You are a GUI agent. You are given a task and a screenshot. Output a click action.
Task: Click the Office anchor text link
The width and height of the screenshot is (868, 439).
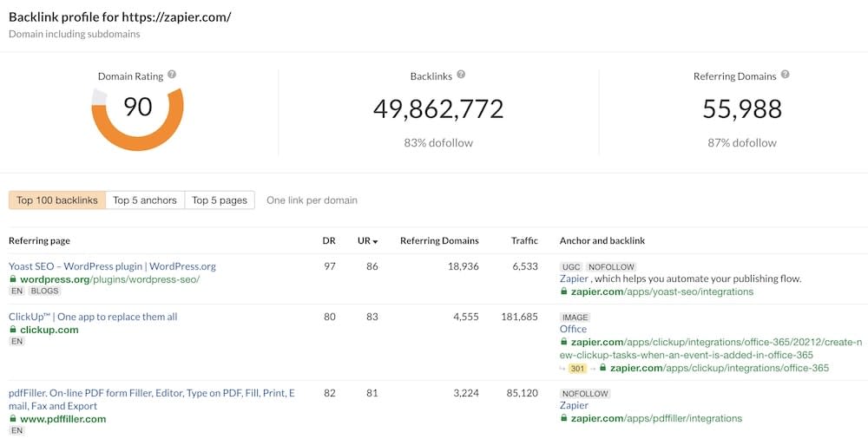(573, 329)
